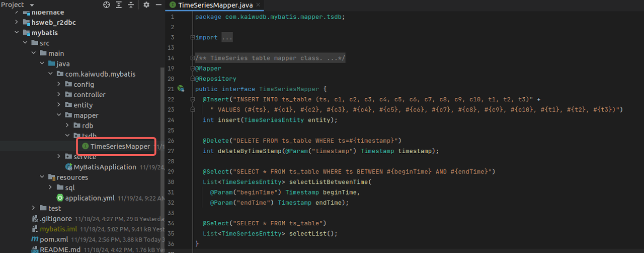Click the Spring bean gutter icon on line 21
The height and width of the screenshot is (253, 644).
181,89
